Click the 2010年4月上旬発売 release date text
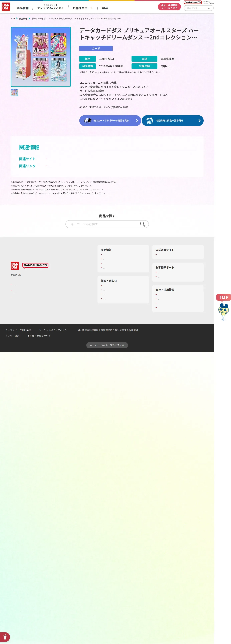 pyautogui.click(x=111, y=66)
